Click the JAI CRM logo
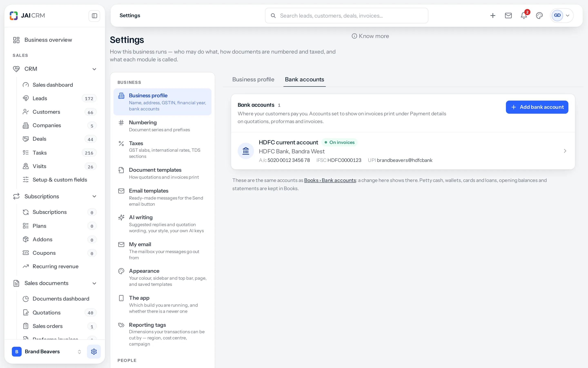Image resolution: width=588 pixels, height=368 pixels. click(27, 16)
